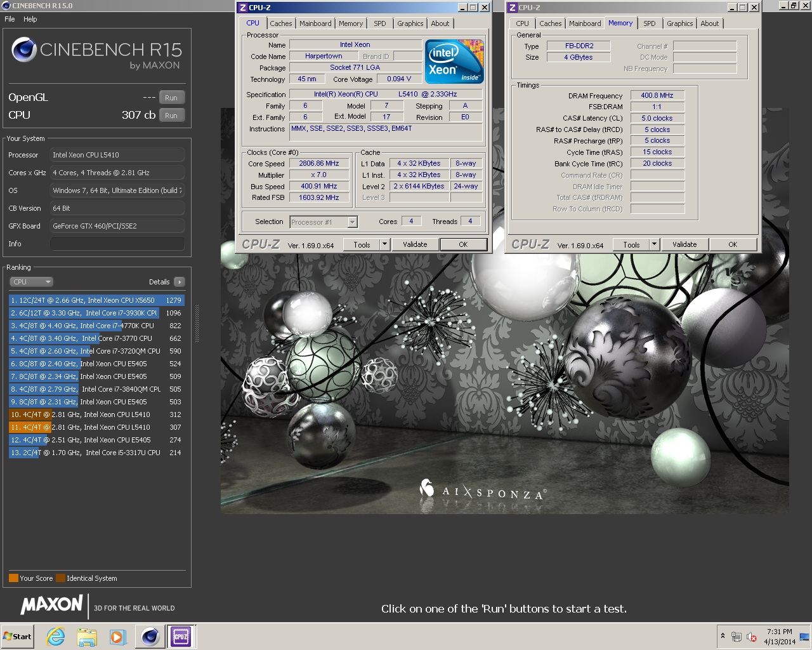
Task: Show hidden system tray icons
Action: coord(722,636)
